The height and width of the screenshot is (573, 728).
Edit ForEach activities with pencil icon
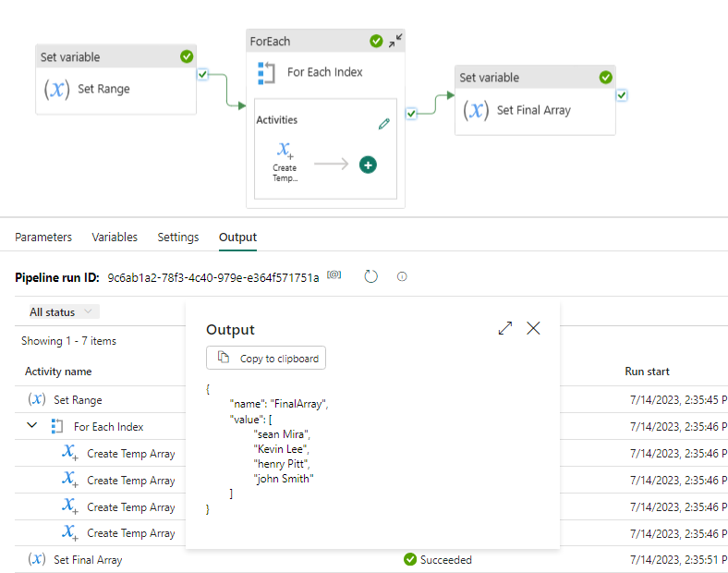[384, 124]
